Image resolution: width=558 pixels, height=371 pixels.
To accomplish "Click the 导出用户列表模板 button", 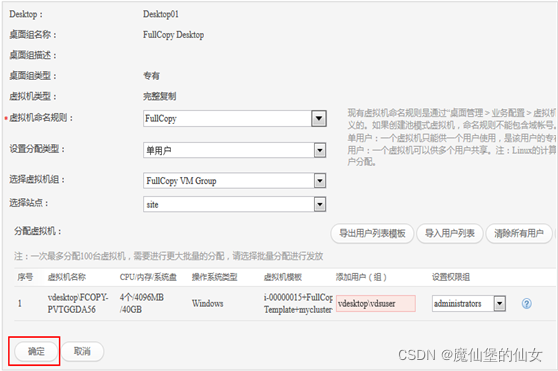I will pos(372,233).
